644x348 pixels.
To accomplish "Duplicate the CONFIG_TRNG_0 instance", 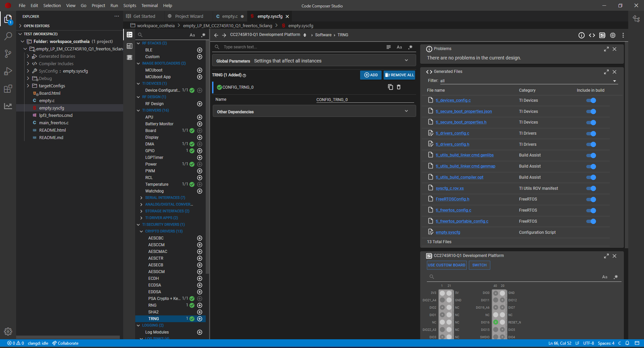I will pos(390,87).
